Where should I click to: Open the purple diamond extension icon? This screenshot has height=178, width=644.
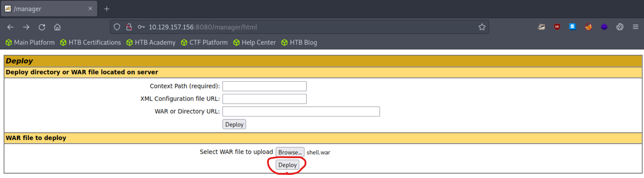click(604, 27)
